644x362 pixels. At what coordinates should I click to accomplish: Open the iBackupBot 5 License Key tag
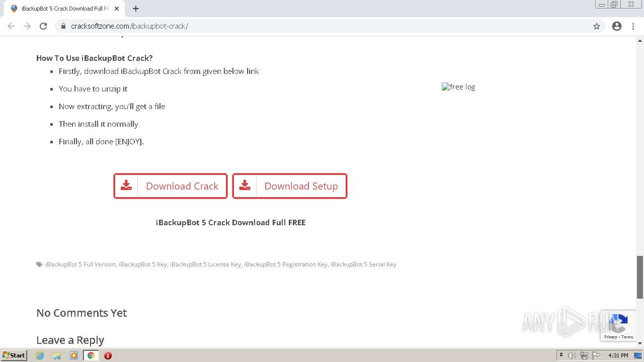click(x=205, y=264)
